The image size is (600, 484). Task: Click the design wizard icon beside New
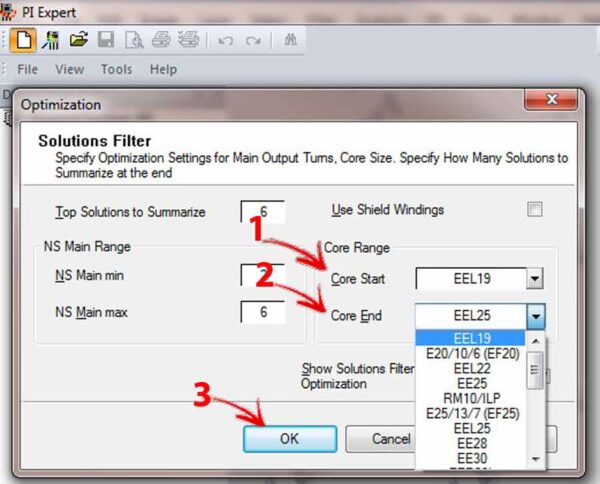point(51,40)
